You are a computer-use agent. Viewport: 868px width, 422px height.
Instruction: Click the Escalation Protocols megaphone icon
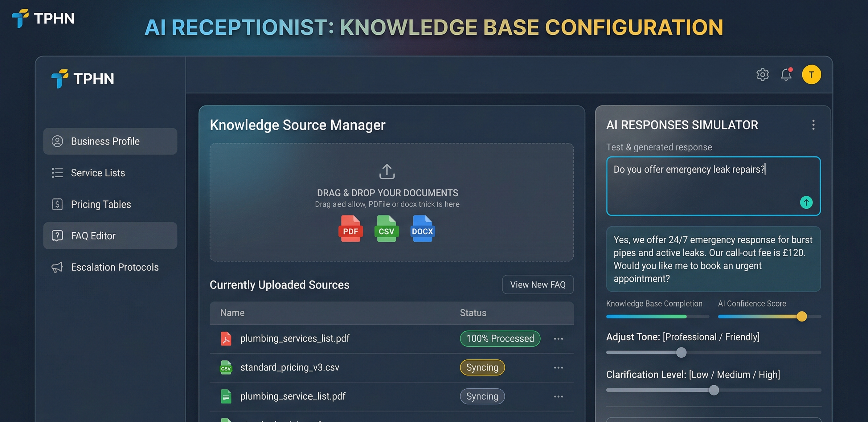point(57,267)
